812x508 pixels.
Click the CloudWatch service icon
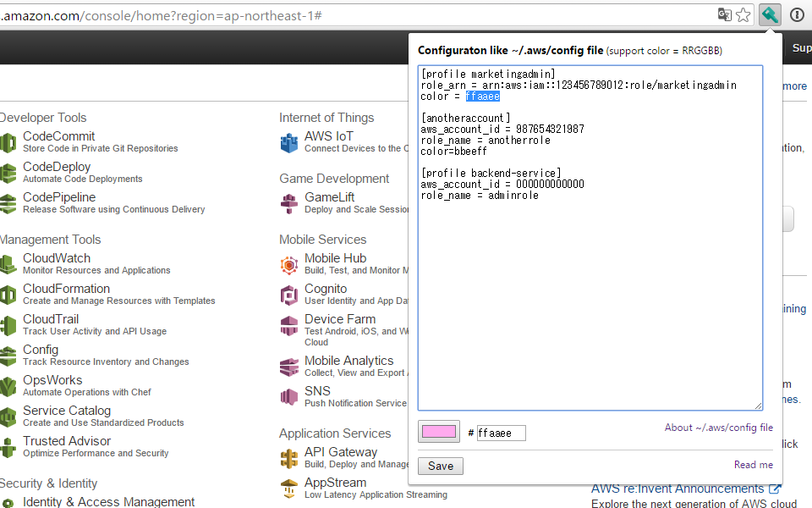click(x=8, y=263)
